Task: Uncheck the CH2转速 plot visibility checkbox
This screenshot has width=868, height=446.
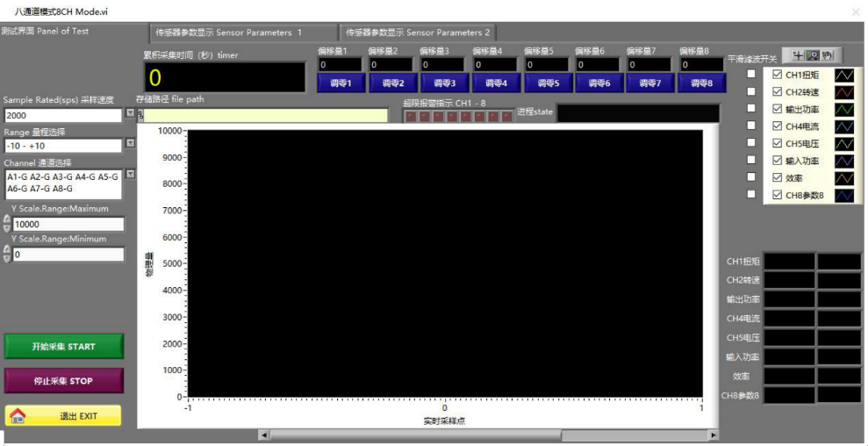Action: pos(777,92)
